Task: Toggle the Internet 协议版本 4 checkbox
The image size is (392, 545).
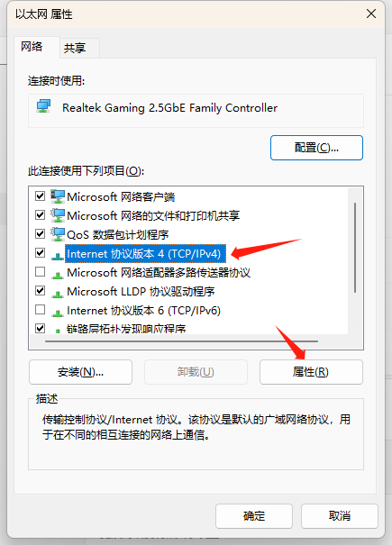Action: point(41,253)
